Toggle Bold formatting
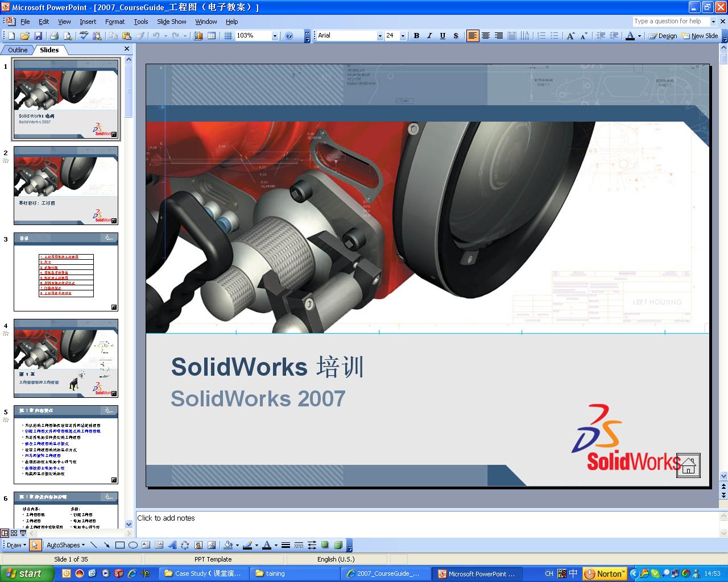 pos(416,36)
